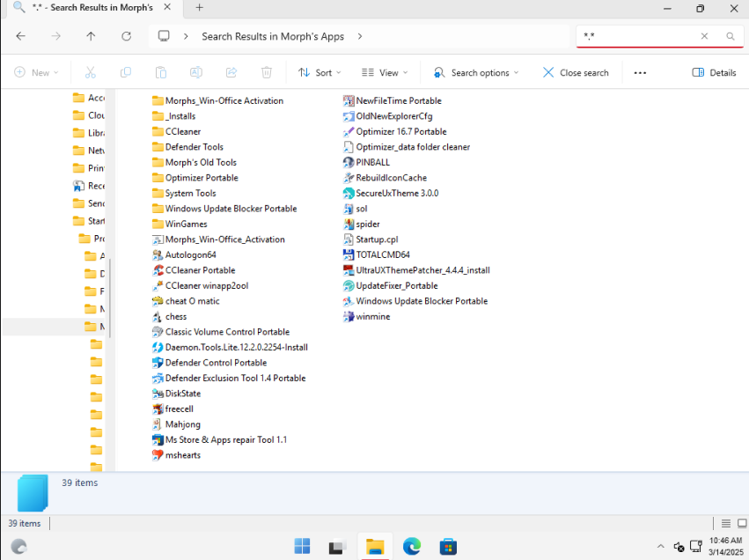749x560 pixels.
Task: Select the chess game icon
Action: [158, 317]
